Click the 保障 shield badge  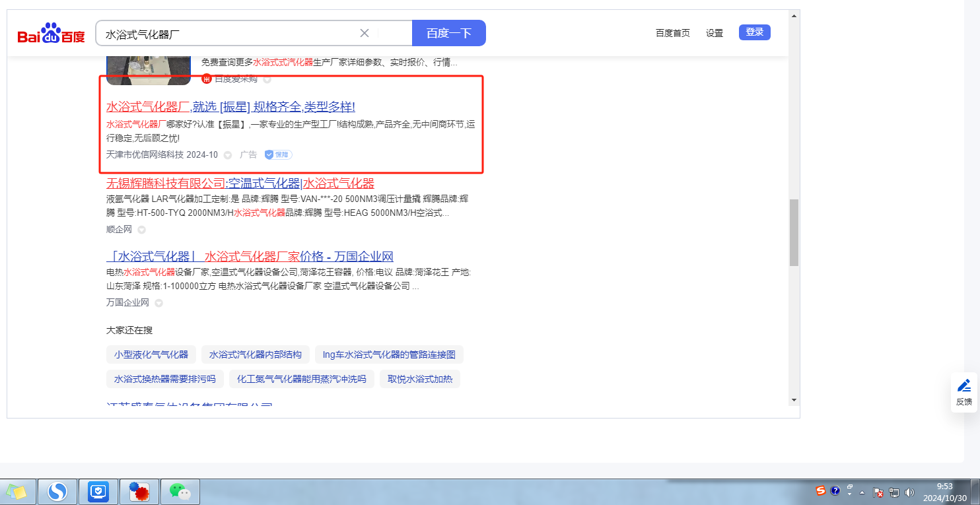click(278, 154)
